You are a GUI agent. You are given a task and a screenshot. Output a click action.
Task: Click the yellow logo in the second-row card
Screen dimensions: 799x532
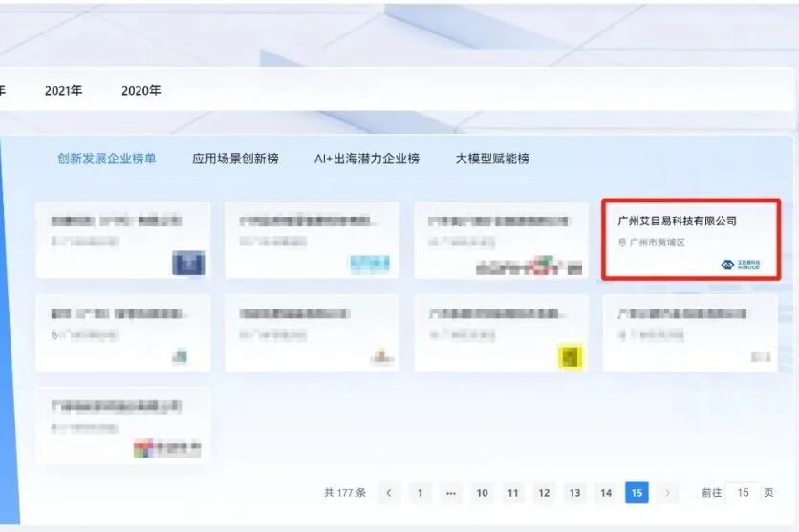[570, 356]
